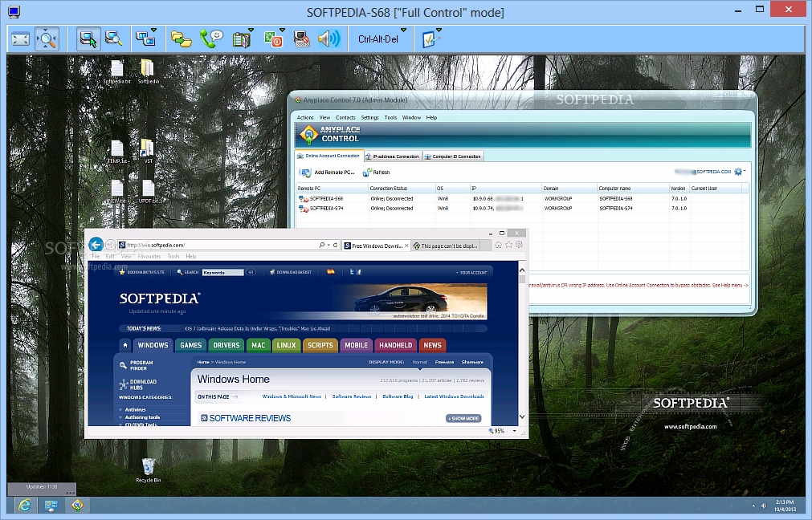Open the file transfer folders icon

tap(182, 39)
